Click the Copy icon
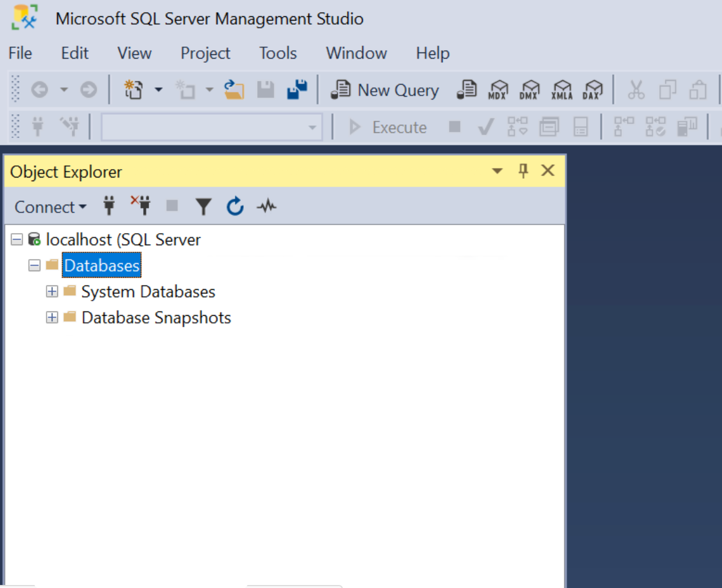Viewport: 722px width, 588px height. (668, 89)
